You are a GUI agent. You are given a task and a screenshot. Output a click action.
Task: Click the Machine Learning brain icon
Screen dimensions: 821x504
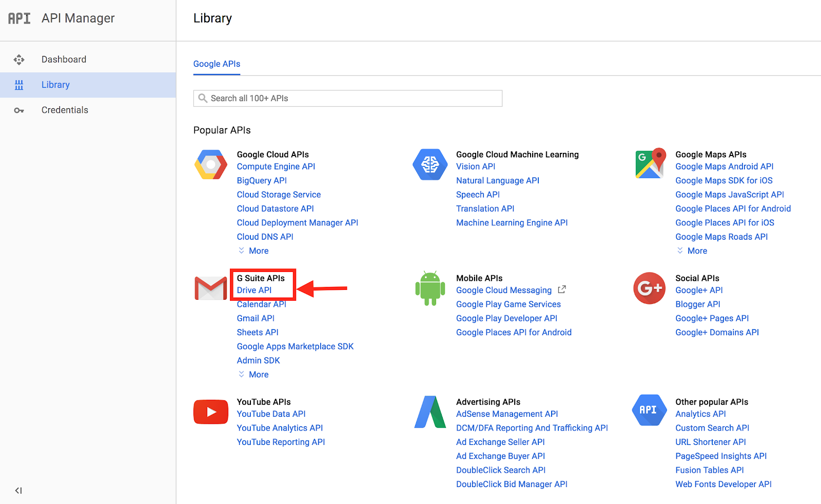click(x=430, y=165)
